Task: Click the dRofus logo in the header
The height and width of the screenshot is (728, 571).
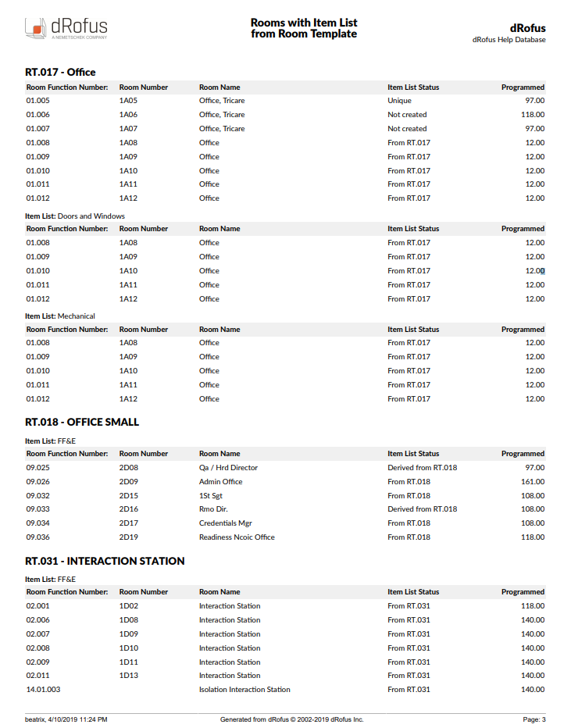Action: 66,29
